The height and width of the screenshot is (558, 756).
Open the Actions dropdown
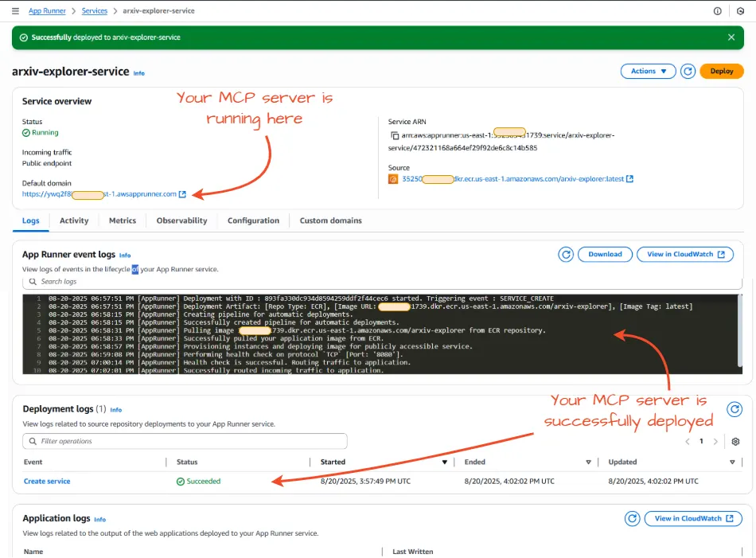coord(648,71)
